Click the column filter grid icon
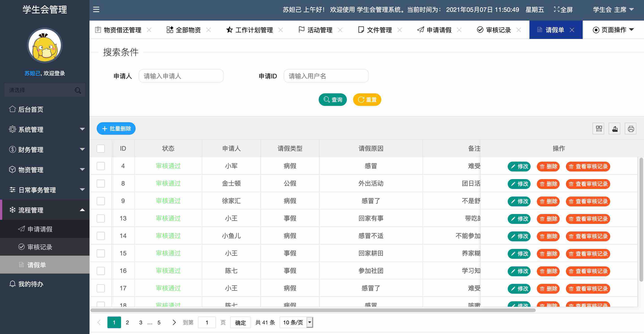 click(x=599, y=129)
